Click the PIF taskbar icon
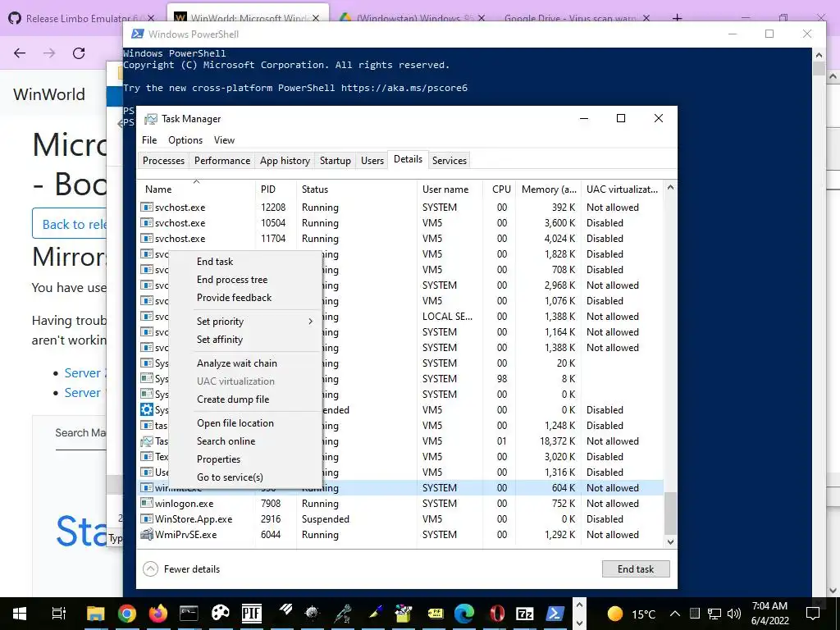Screen dimensions: 840x630 [251, 614]
